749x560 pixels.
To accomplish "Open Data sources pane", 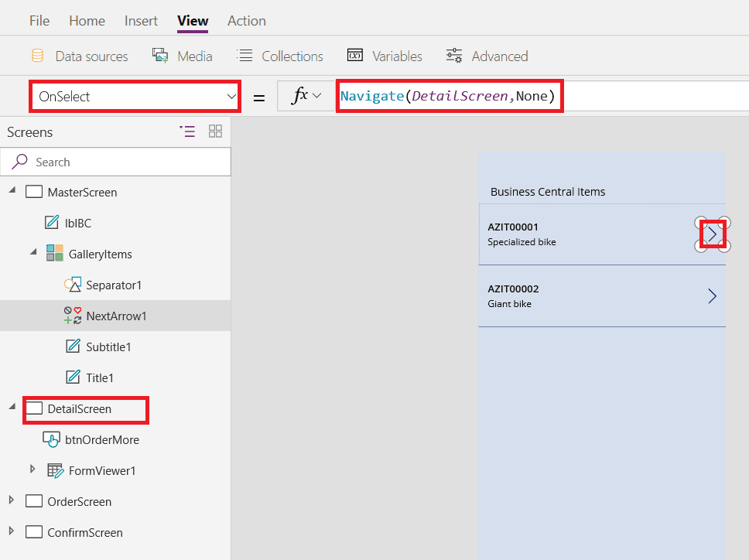I will 79,56.
